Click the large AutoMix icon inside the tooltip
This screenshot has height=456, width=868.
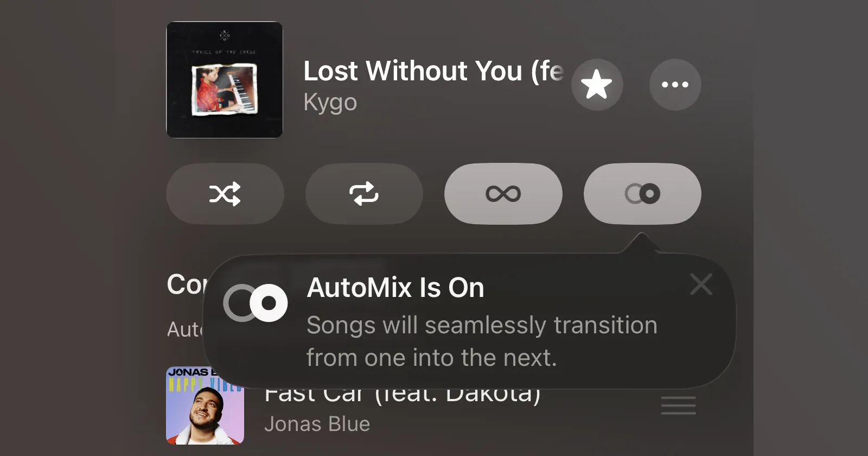(256, 303)
